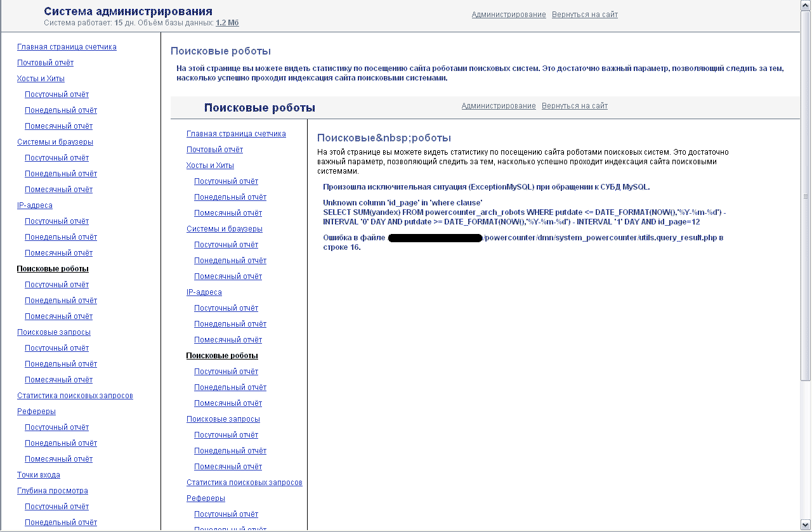
Task: Select Поисковые запросы in nested inner menu
Action: point(223,419)
